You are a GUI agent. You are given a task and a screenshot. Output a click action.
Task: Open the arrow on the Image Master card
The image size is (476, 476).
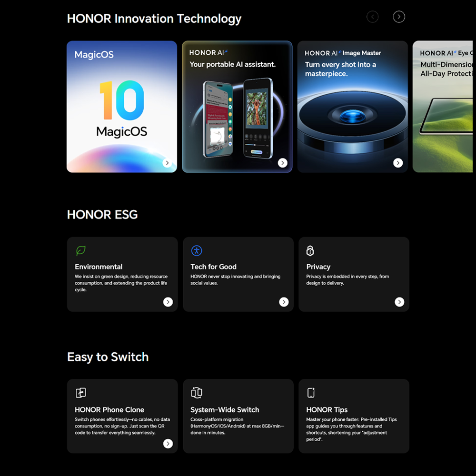point(397,163)
